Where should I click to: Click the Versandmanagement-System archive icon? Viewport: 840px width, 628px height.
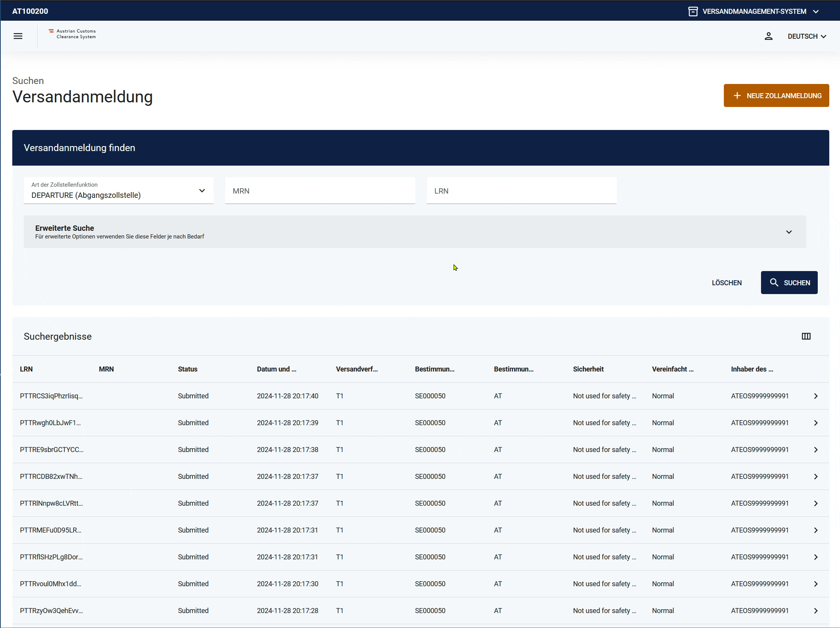click(693, 12)
